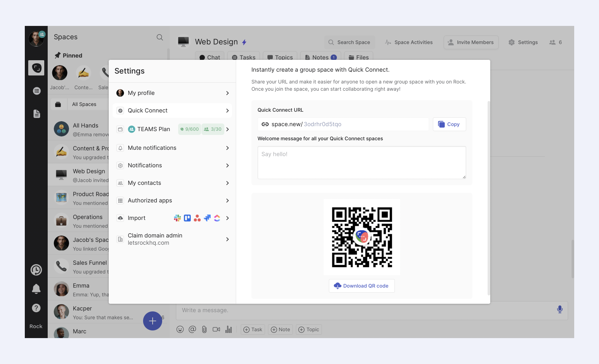599x364 pixels.
Task: Open the emoji picker icon
Action: click(x=180, y=330)
